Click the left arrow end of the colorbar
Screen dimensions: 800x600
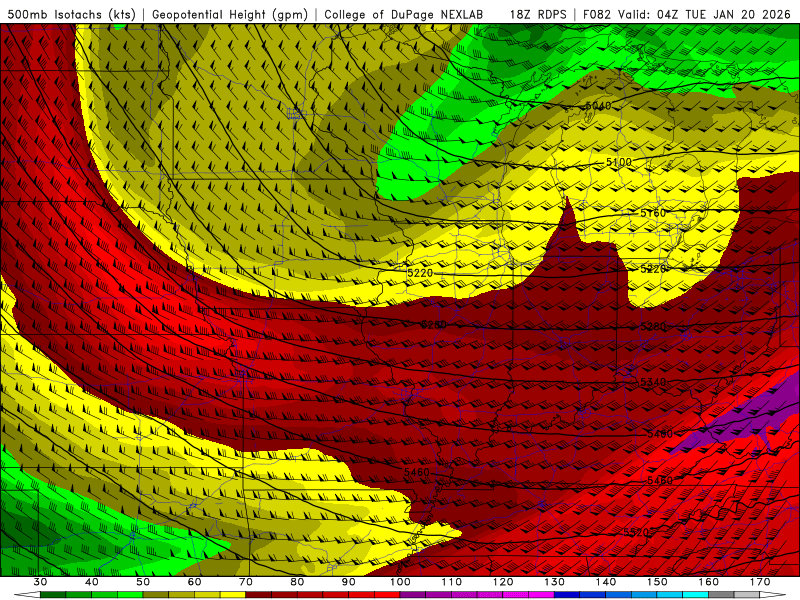(x=27, y=595)
